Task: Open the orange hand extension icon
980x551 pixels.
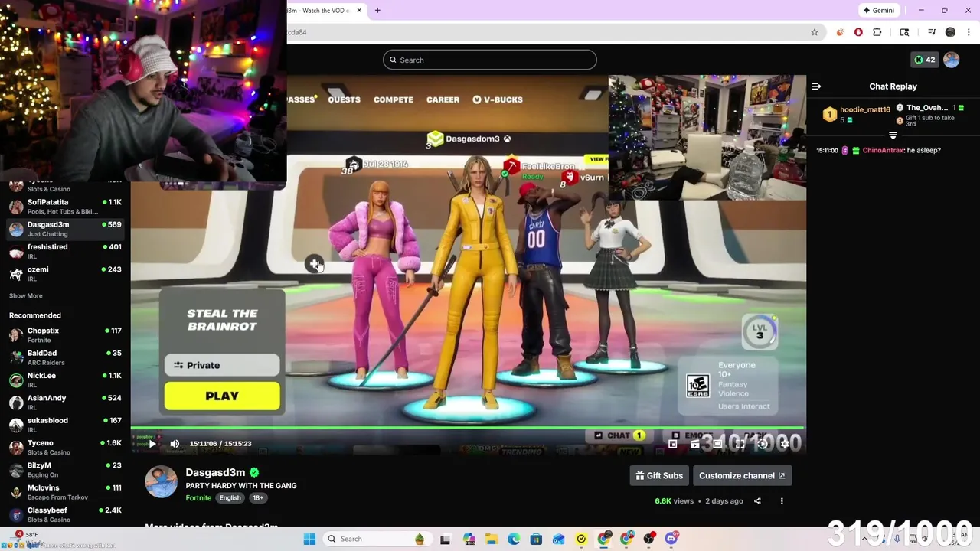Action: pyautogui.click(x=840, y=32)
